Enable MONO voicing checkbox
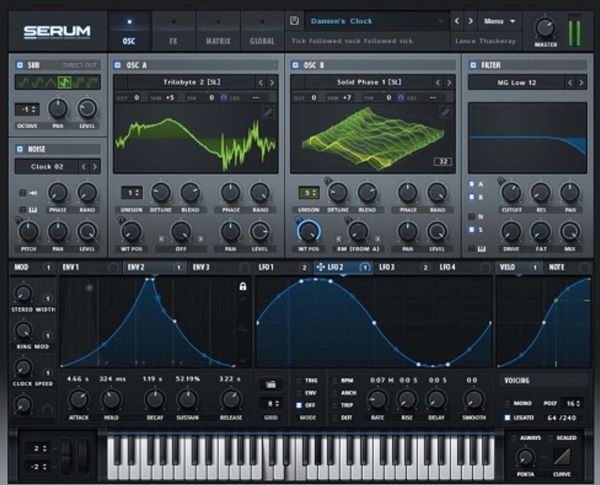The image size is (600, 485). coord(507,403)
